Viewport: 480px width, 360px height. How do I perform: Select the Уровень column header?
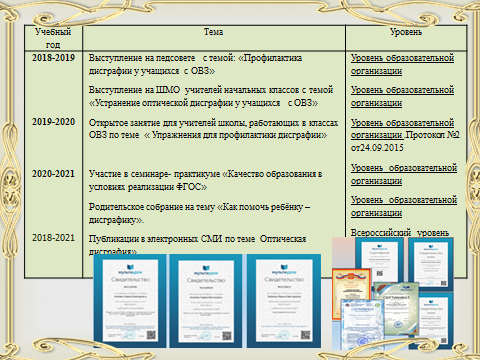pyautogui.click(x=406, y=32)
